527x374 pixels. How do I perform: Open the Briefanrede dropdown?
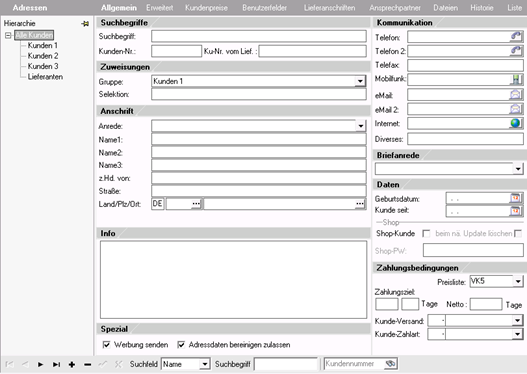tap(518, 169)
